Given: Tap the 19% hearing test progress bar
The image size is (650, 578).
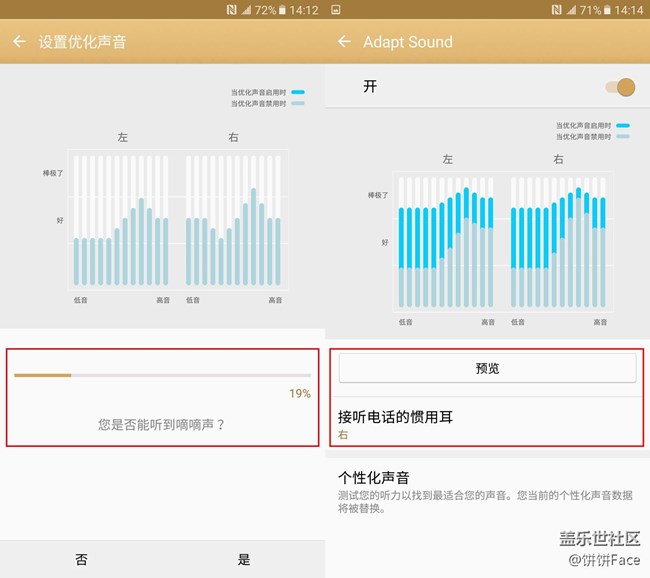Looking at the screenshot, I should click(x=162, y=375).
